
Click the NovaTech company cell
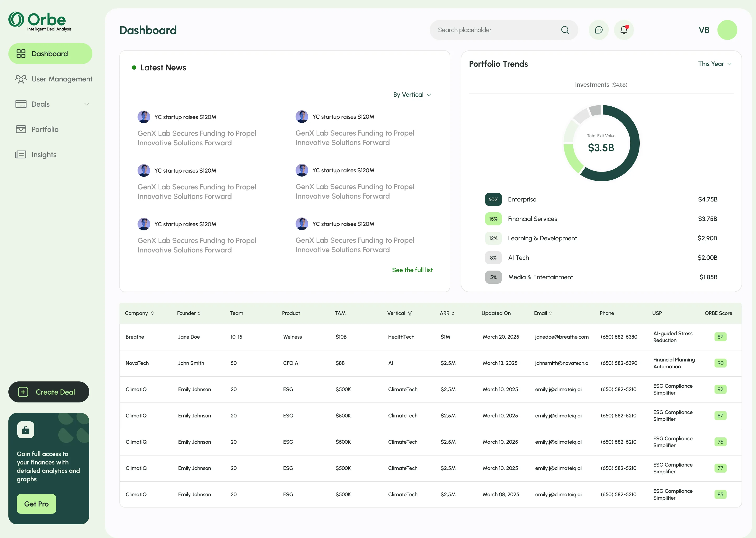click(x=137, y=363)
